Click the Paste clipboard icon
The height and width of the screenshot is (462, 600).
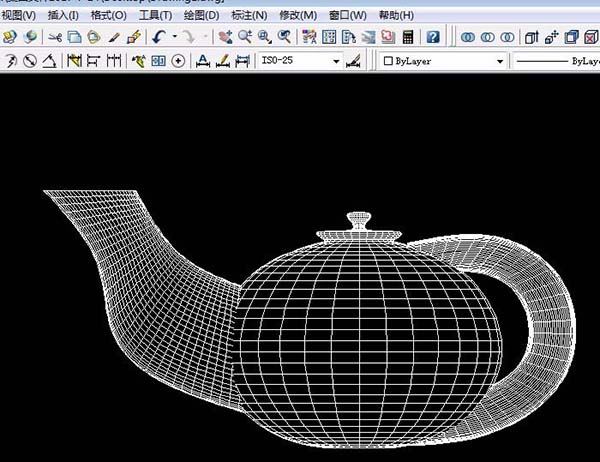coord(94,37)
